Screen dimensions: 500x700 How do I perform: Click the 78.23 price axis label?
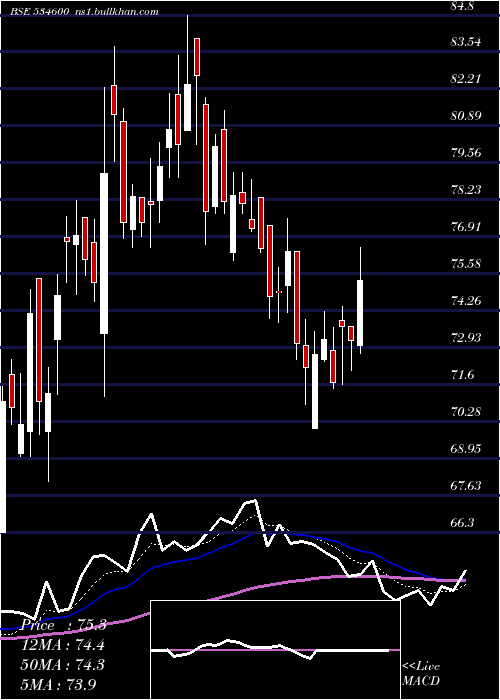click(466, 190)
